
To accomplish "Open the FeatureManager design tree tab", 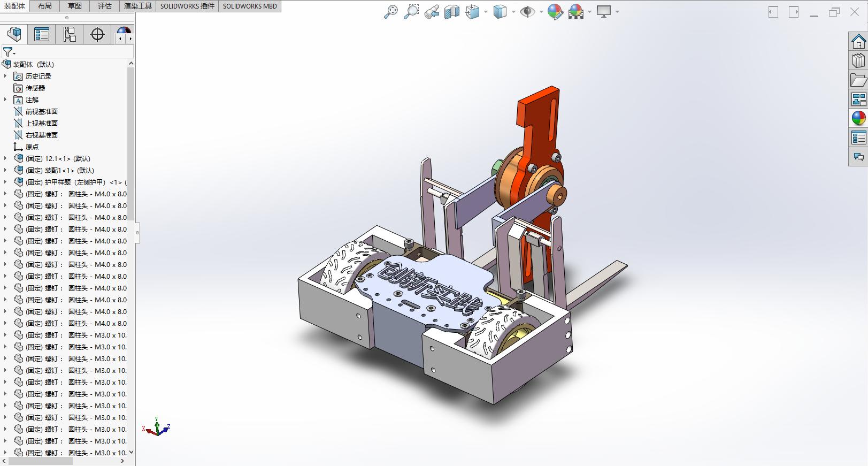I will point(14,34).
